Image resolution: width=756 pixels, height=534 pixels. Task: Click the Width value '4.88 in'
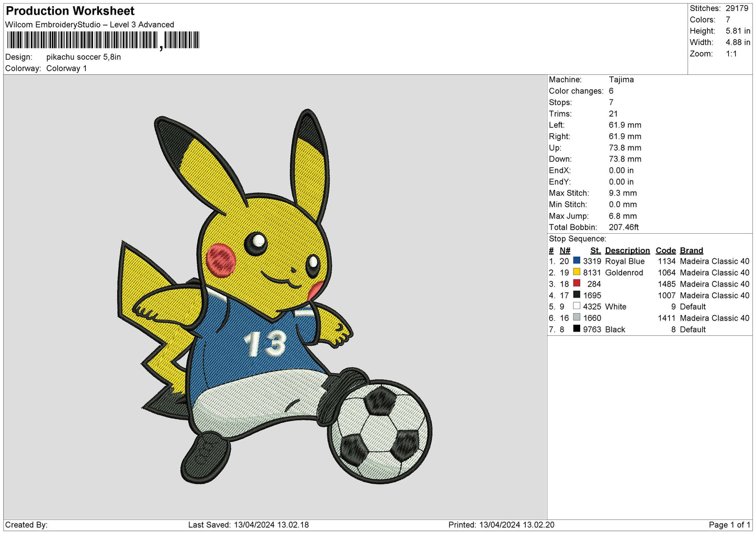click(x=738, y=42)
